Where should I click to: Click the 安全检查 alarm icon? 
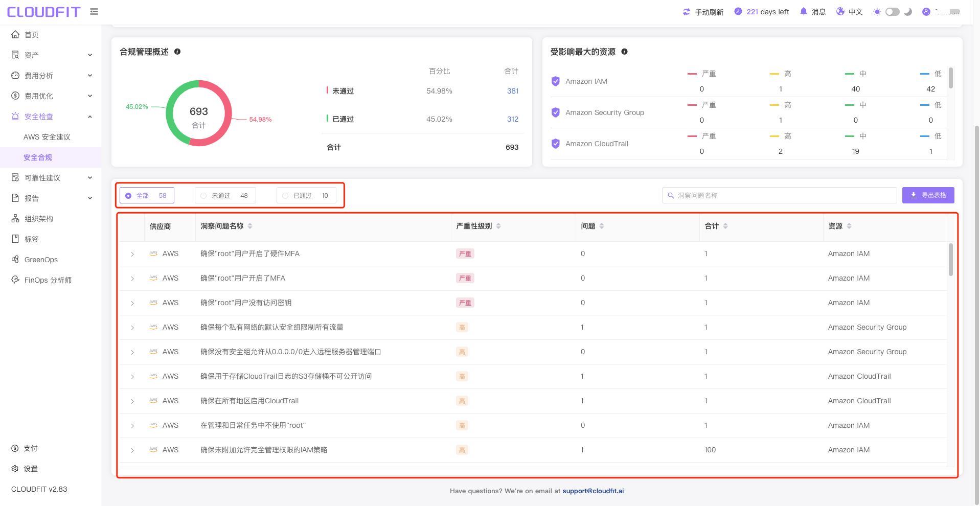coord(15,116)
